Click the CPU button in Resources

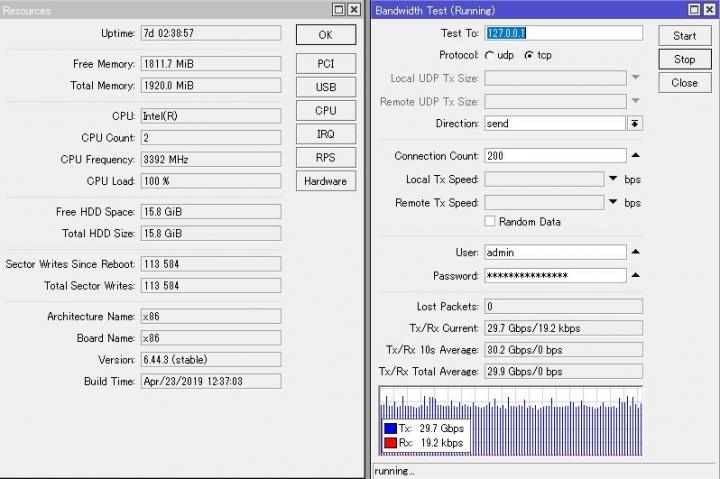coord(326,111)
